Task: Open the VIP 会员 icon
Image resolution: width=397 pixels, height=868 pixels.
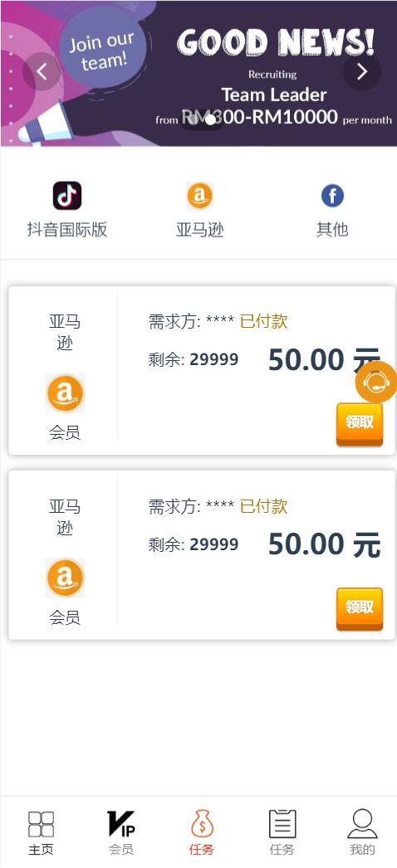Action: point(120,824)
